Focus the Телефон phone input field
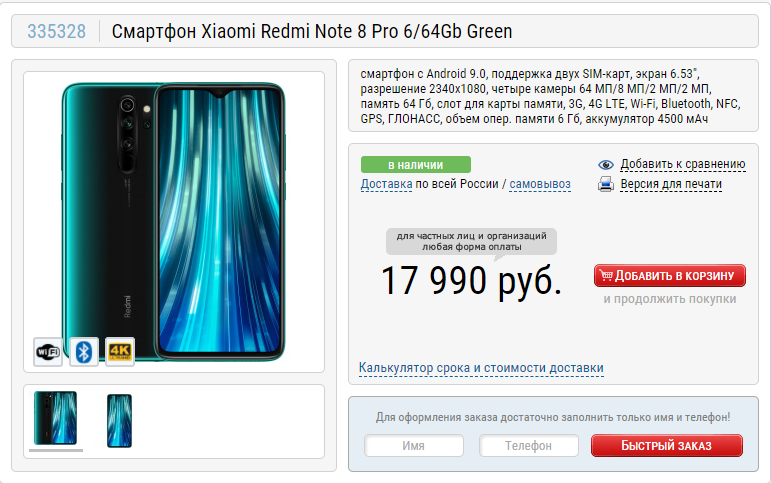The height and width of the screenshot is (483, 771). click(529, 446)
